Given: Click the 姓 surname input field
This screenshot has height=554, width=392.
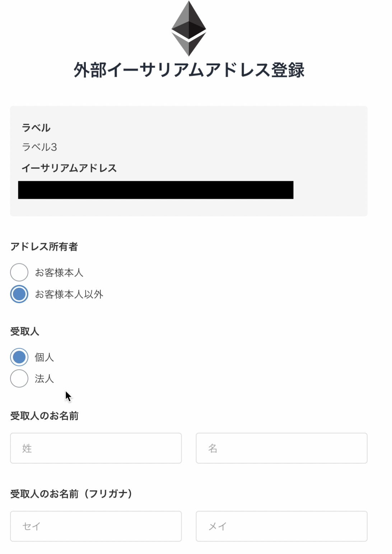Looking at the screenshot, I should (x=96, y=448).
